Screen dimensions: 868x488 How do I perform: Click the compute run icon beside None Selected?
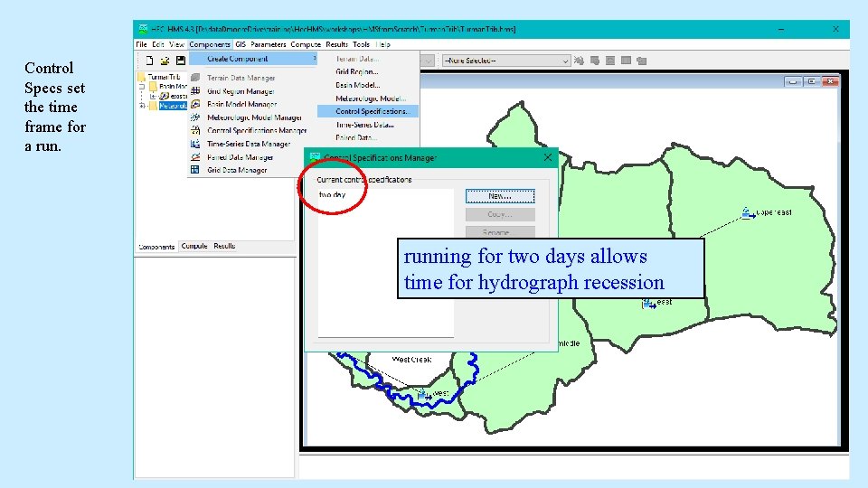pos(579,61)
